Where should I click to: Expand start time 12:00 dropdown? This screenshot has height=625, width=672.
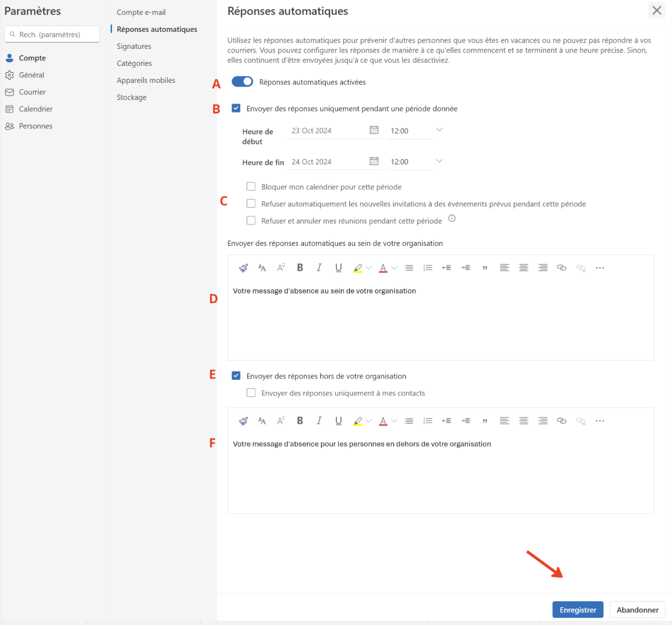(x=439, y=130)
